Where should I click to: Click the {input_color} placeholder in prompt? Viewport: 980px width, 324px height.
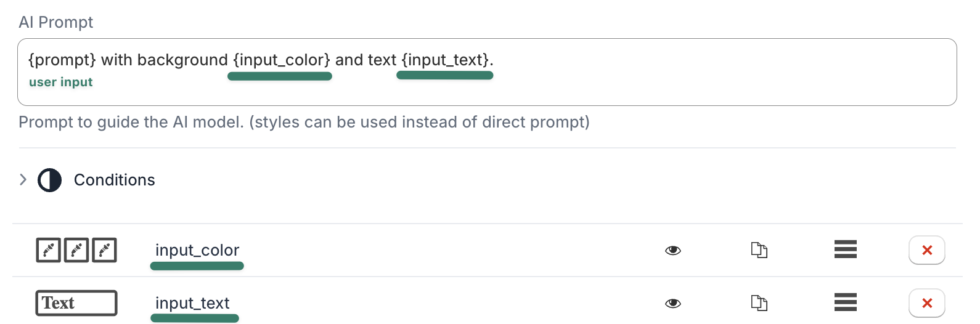[281, 60]
